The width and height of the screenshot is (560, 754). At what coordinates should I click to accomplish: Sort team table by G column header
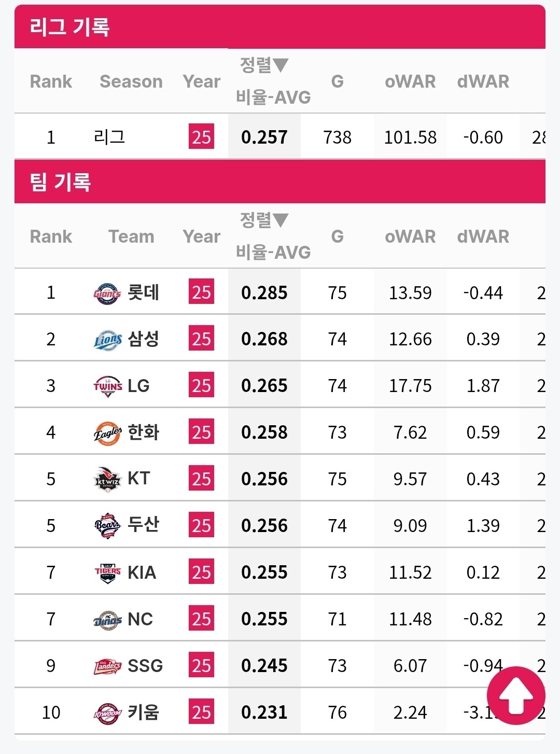[337, 236]
